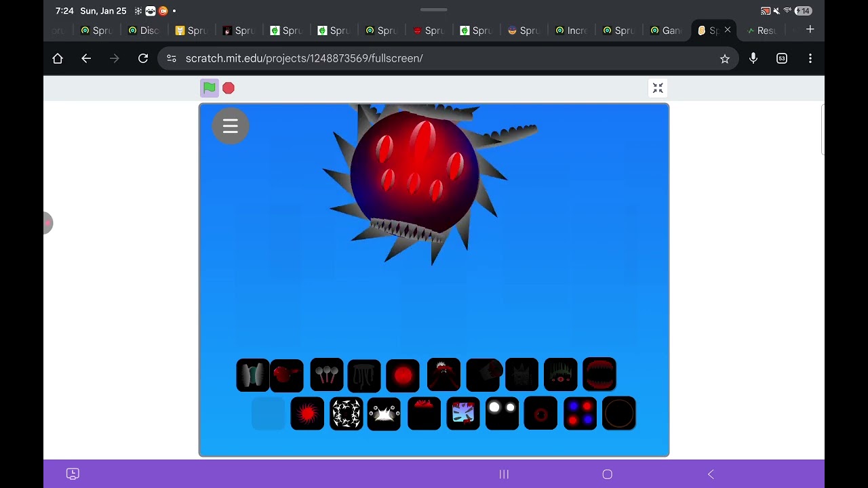
Task: Switch to the Gan tab
Action: (667, 30)
